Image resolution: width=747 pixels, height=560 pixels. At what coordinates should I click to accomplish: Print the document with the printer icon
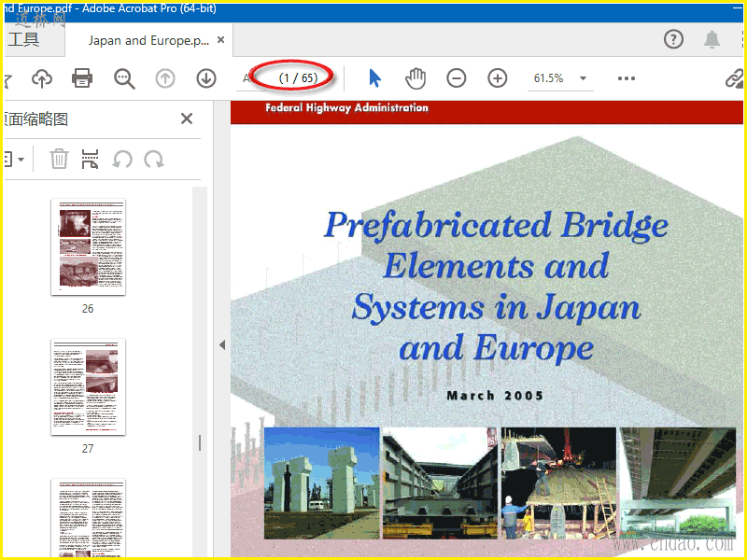(82, 79)
